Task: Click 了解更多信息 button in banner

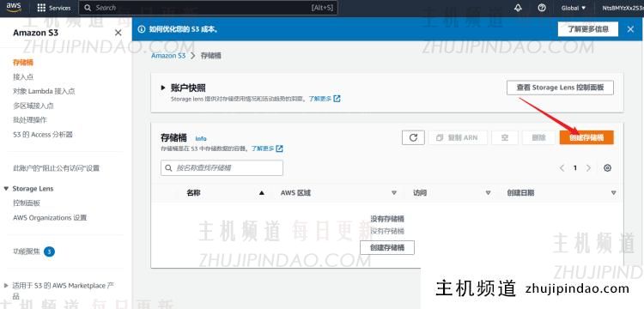Action: [587, 29]
